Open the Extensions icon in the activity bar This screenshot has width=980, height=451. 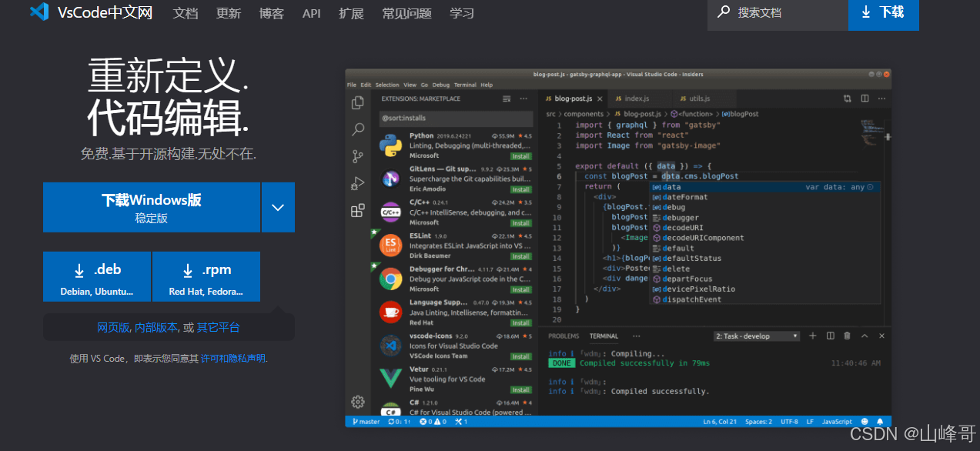[358, 210]
